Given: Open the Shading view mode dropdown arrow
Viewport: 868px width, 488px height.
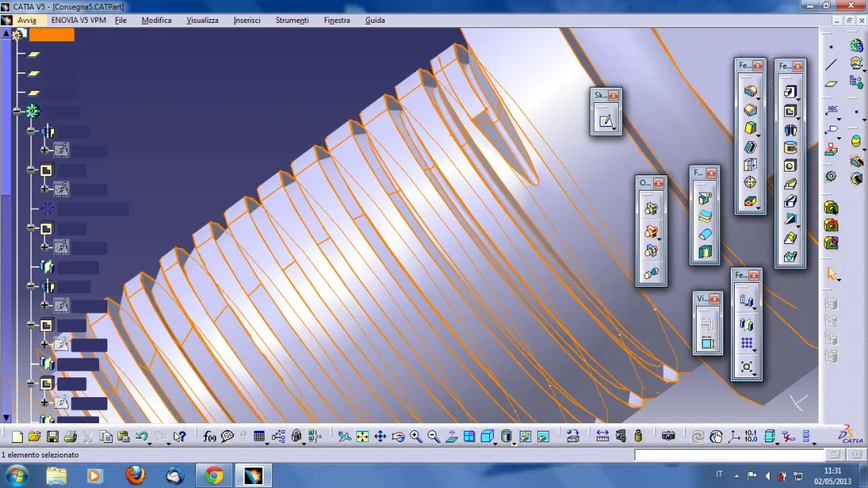Looking at the screenshot, I should pos(514,444).
